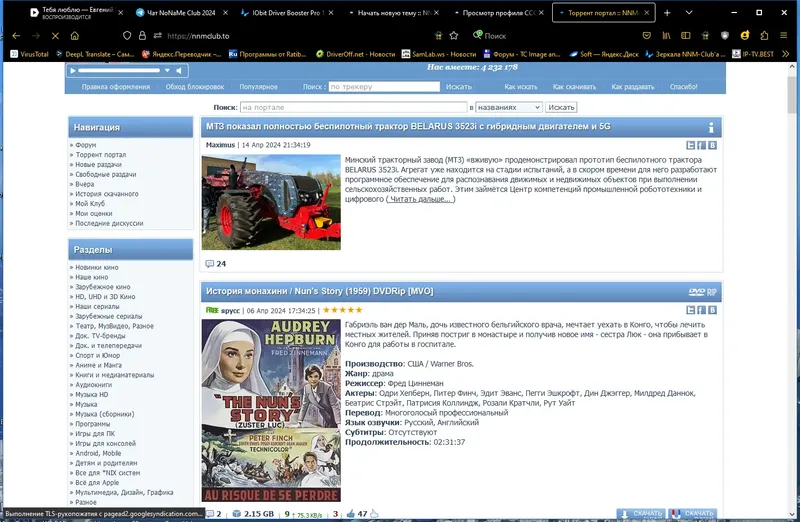Open Правила оформления in site menu
800x522 pixels.
tap(116, 87)
